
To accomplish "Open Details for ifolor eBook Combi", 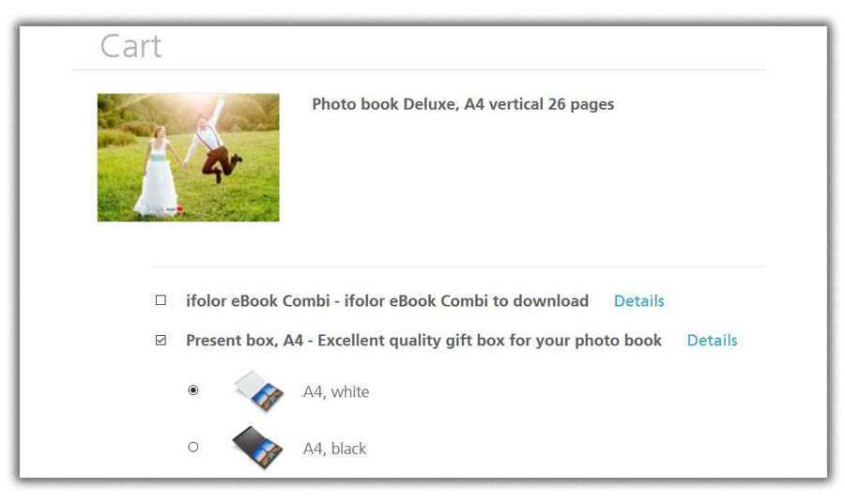I will click(639, 300).
